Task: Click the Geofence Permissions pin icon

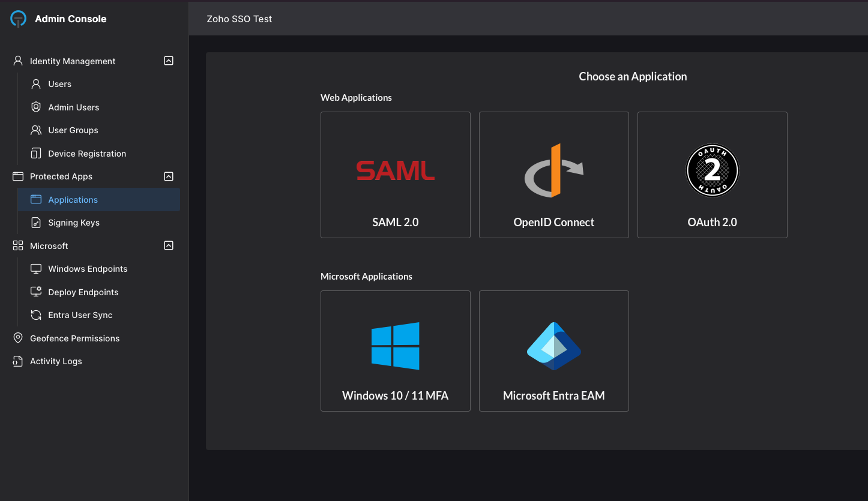Action: pos(18,338)
